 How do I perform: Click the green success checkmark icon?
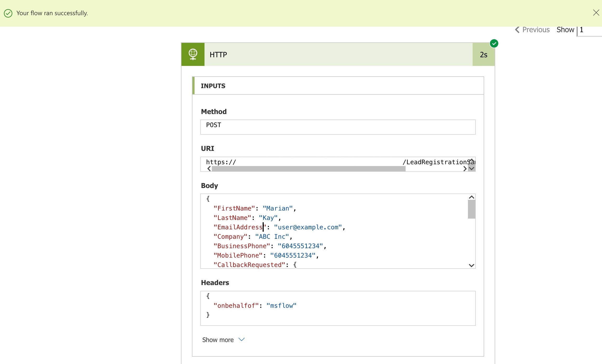[8, 13]
